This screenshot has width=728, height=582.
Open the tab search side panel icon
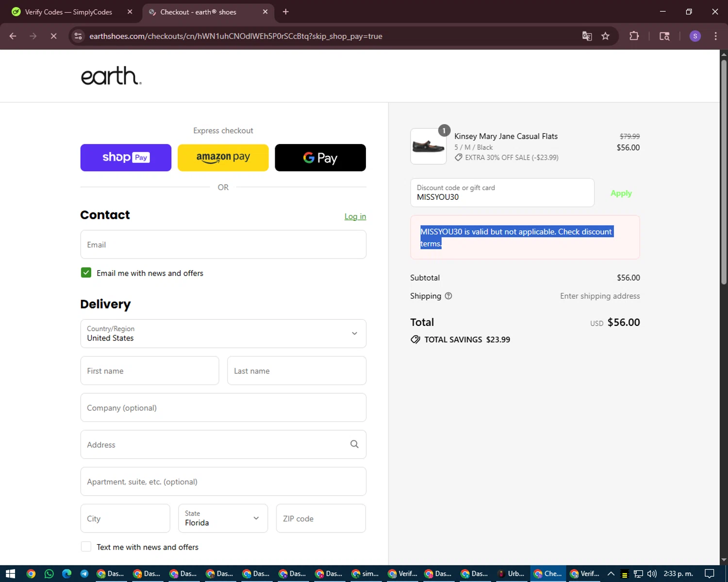click(664, 36)
